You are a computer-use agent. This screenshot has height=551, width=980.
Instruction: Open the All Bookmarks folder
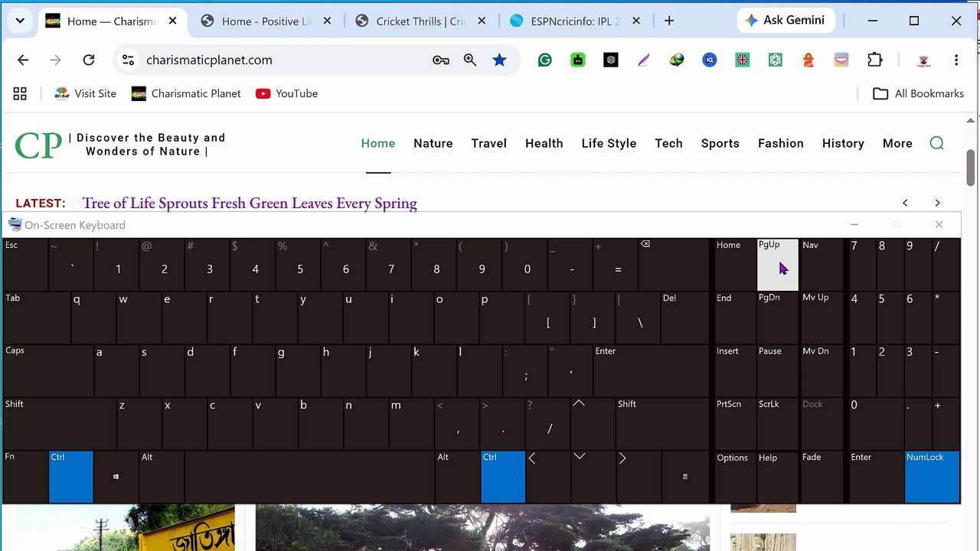pos(919,93)
